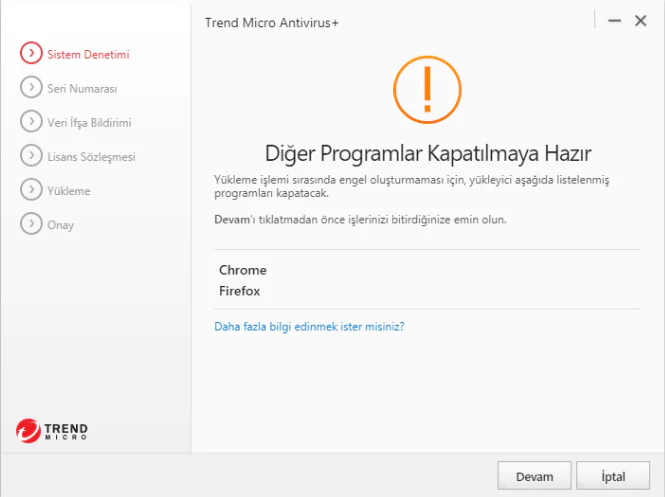This screenshot has width=665, height=497.
Task: Click the Onay step circle icon
Action: [31, 223]
